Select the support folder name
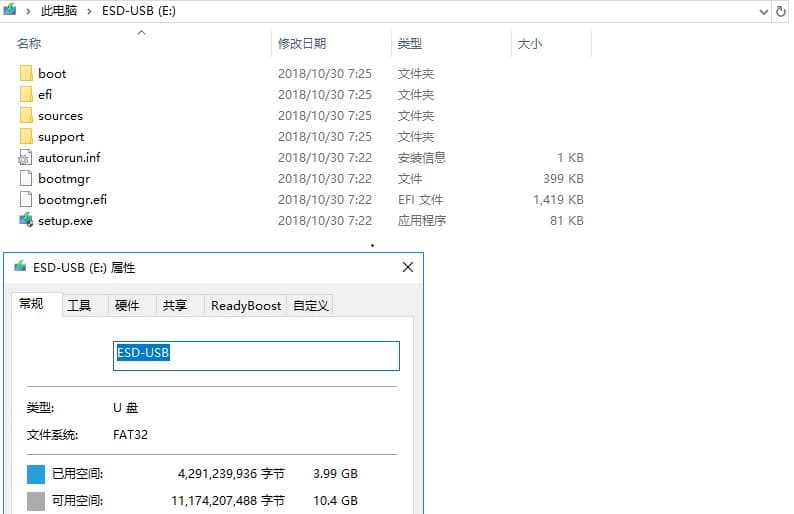The height and width of the screenshot is (514, 794). point(61,137)
